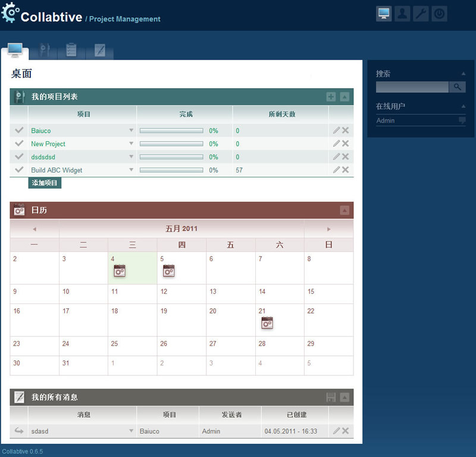Collapse the 在线用户 sidebar section

[464, 107]
